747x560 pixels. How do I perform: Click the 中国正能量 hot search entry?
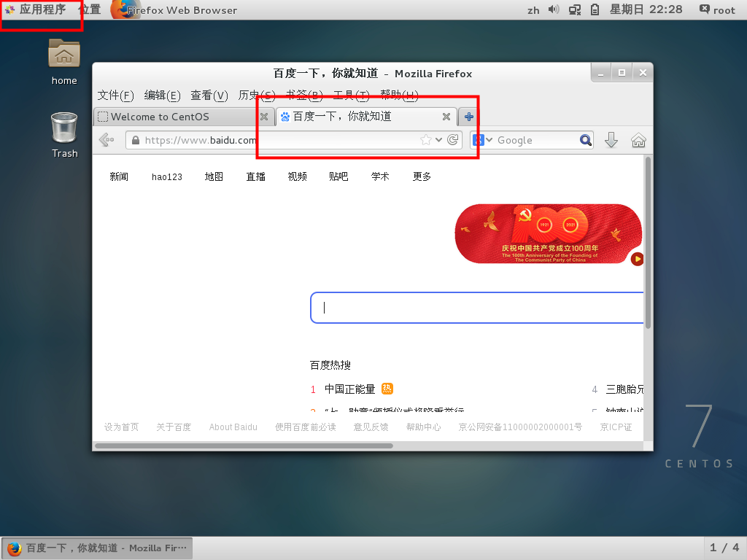pos(349,389)
